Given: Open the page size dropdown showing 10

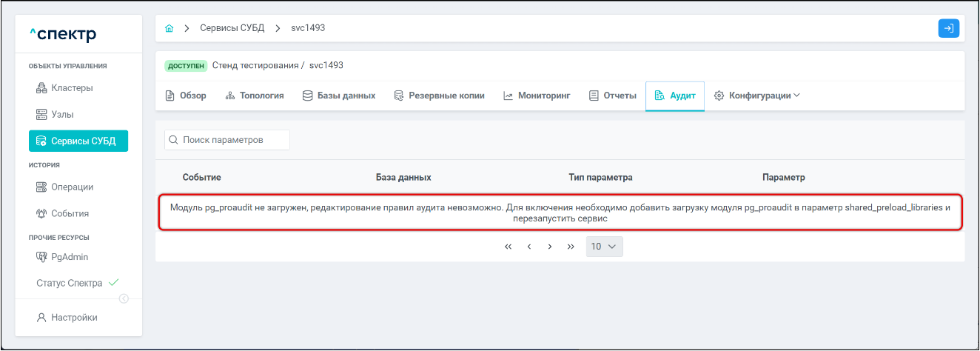Looking at the screenshot, I should coord(604,247).
